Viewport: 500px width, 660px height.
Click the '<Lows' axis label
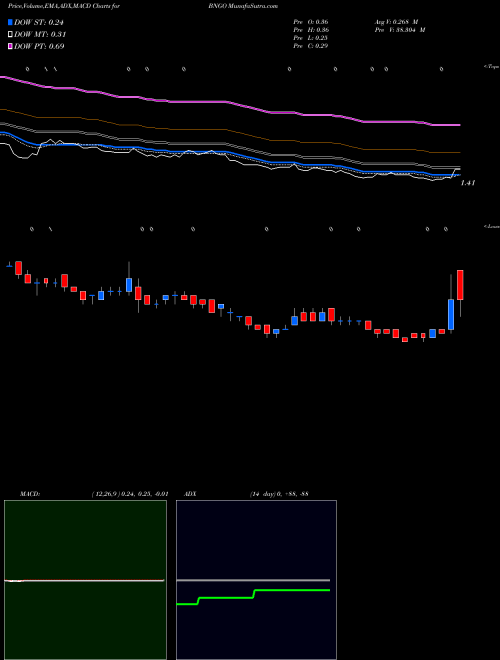(491, 226)
